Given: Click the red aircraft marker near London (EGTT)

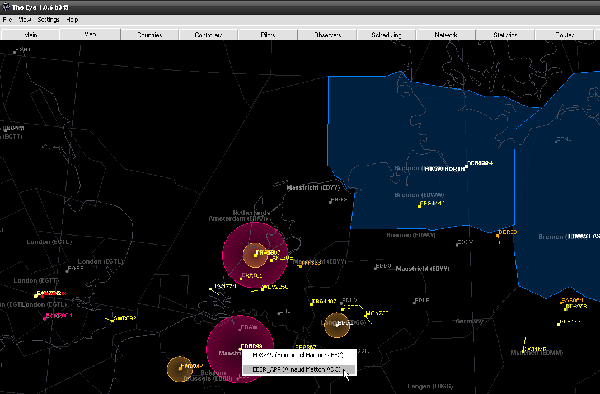Looking at the screenshot, I should 42,296.
